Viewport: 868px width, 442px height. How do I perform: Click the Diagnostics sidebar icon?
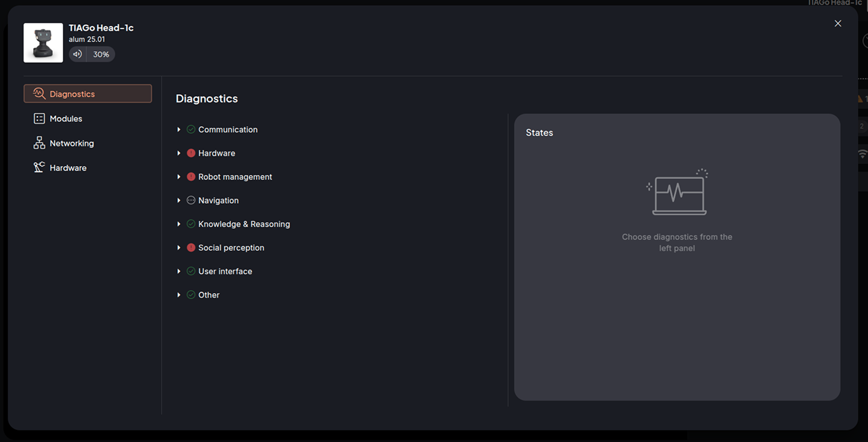pyautogui.click(x=39, y=93)
